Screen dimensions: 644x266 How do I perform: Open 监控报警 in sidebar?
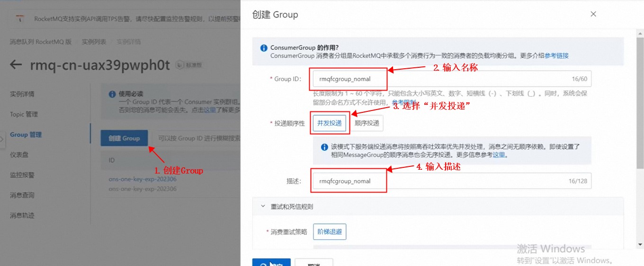point(22,175)
